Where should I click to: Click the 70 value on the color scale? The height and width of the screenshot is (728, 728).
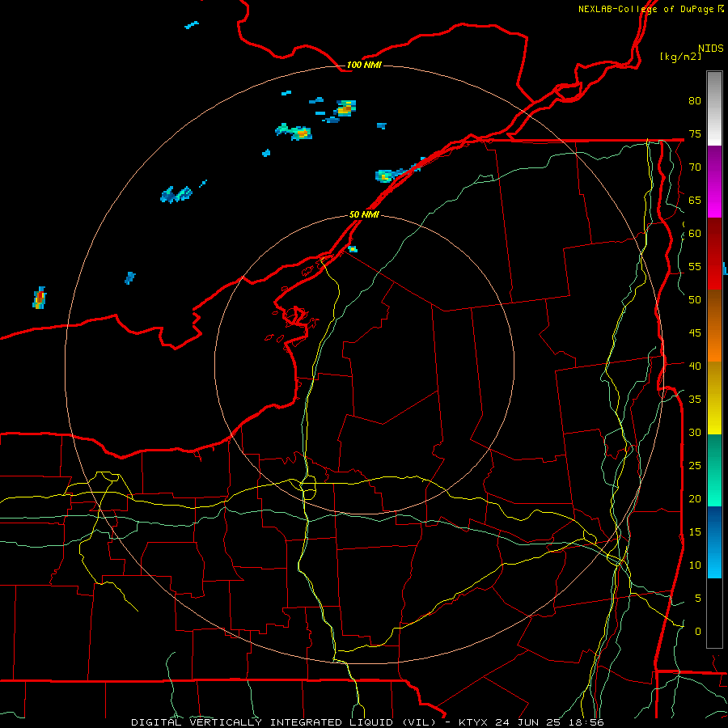(695, 167)
